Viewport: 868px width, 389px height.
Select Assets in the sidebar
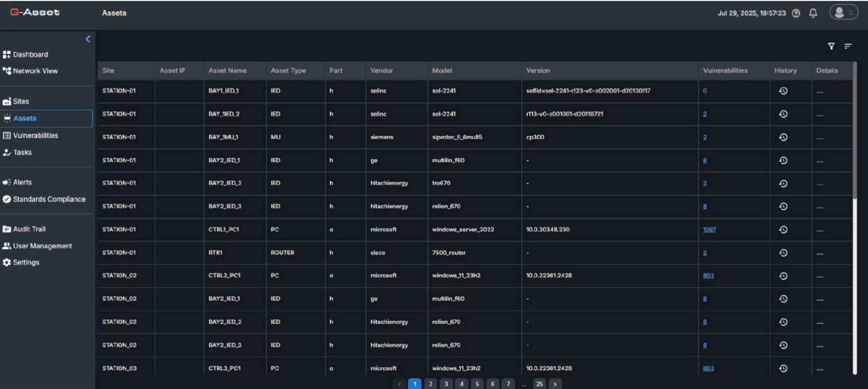click(x=47, y=118)
